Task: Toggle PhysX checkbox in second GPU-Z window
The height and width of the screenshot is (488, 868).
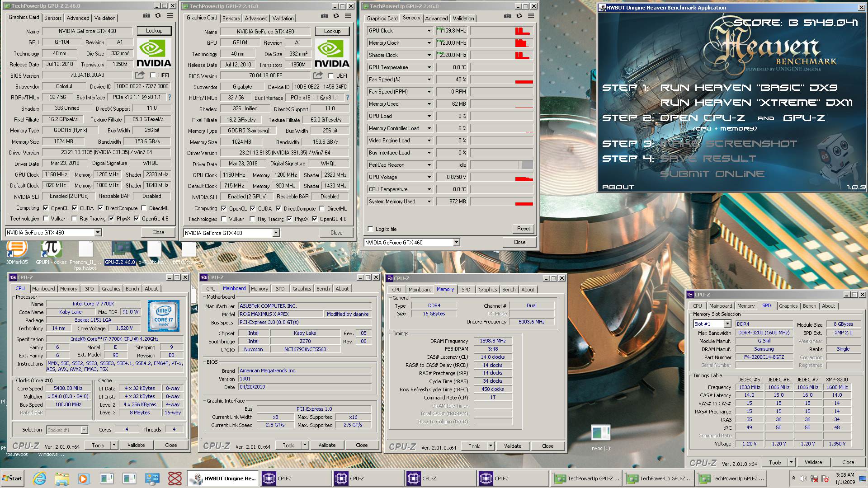Action: [289, 219]
